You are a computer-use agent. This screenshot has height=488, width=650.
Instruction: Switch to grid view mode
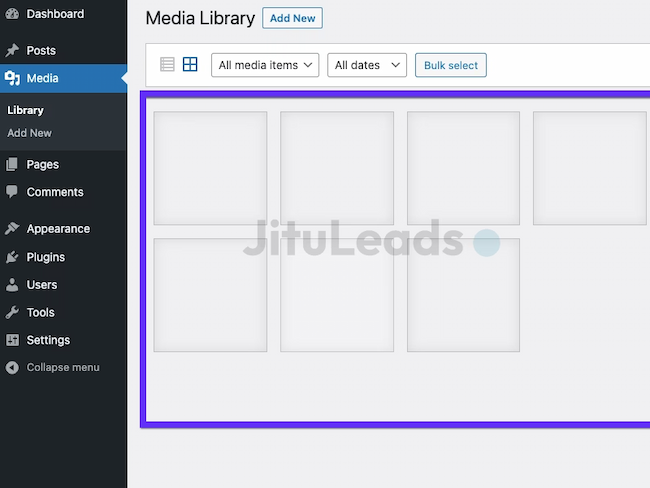[x=190, y=65]
